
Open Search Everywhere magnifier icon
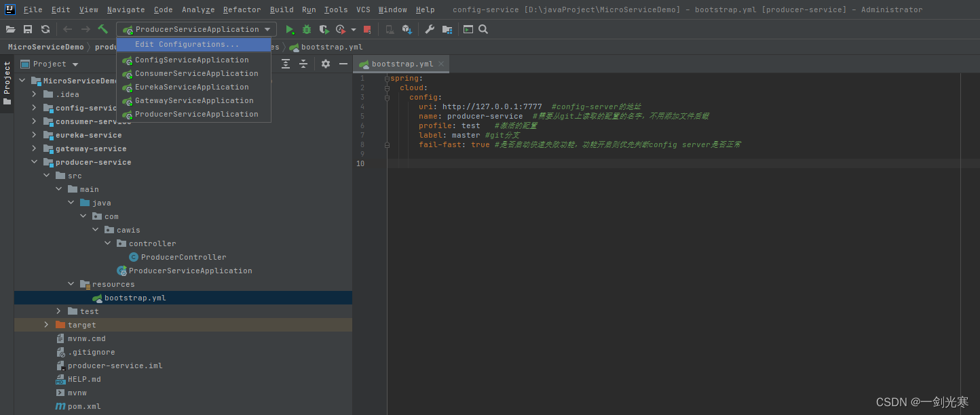483,29
